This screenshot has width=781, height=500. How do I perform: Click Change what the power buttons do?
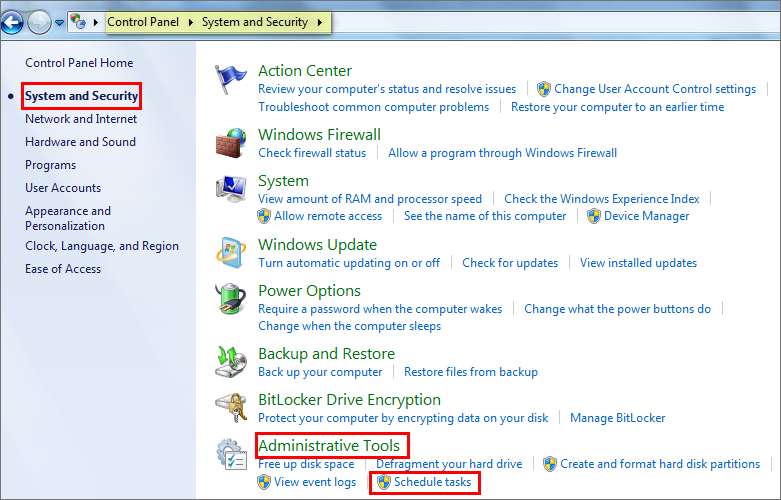coord(617,309)
